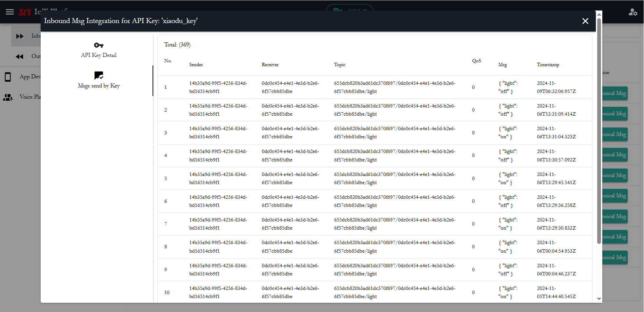This screenshot has height=312, width=644.
Task: Select timestamp 2024-11-06T13:31:04.323Z in row 3
Action: (556, 133)
